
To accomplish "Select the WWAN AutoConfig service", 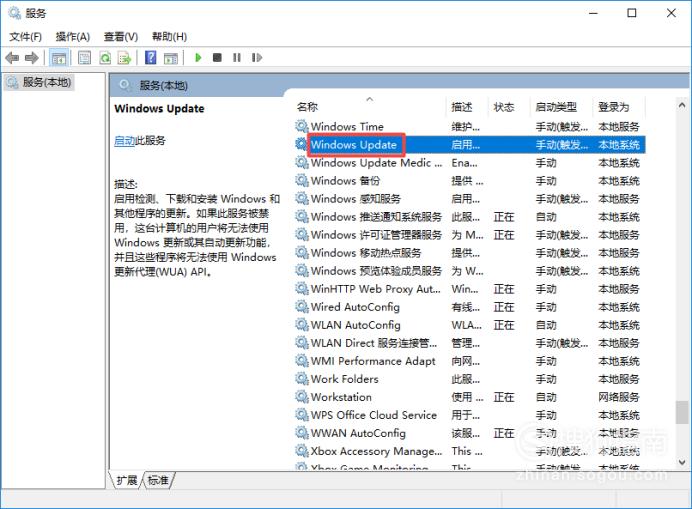I will pos(469,434).
